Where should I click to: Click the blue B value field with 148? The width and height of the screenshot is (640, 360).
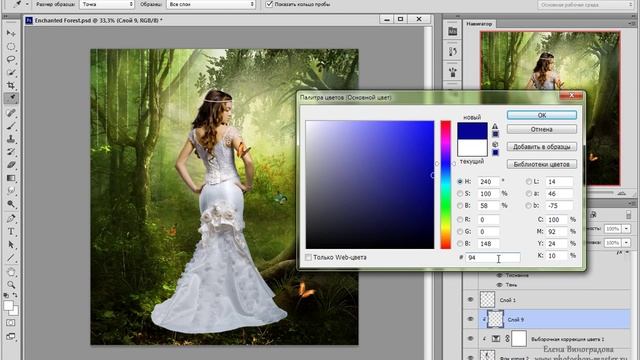pyautogui.click(x=488, y=244)
